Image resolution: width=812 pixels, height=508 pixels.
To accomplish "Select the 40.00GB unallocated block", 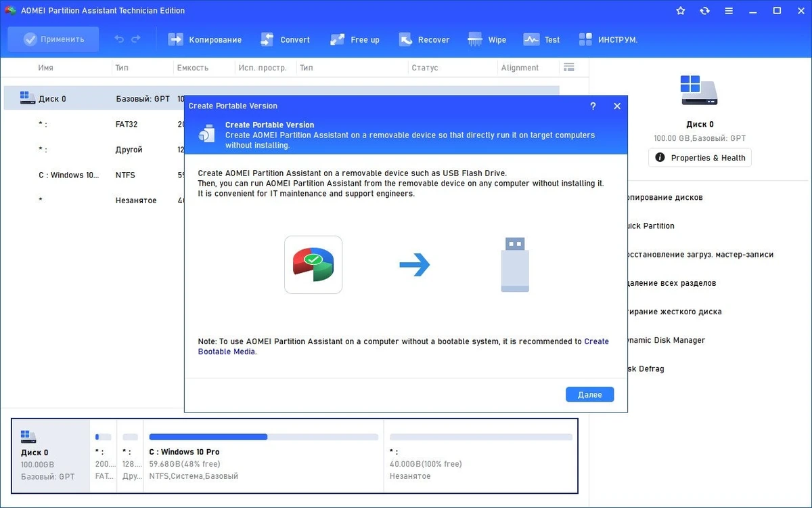I will pos(480,456).
